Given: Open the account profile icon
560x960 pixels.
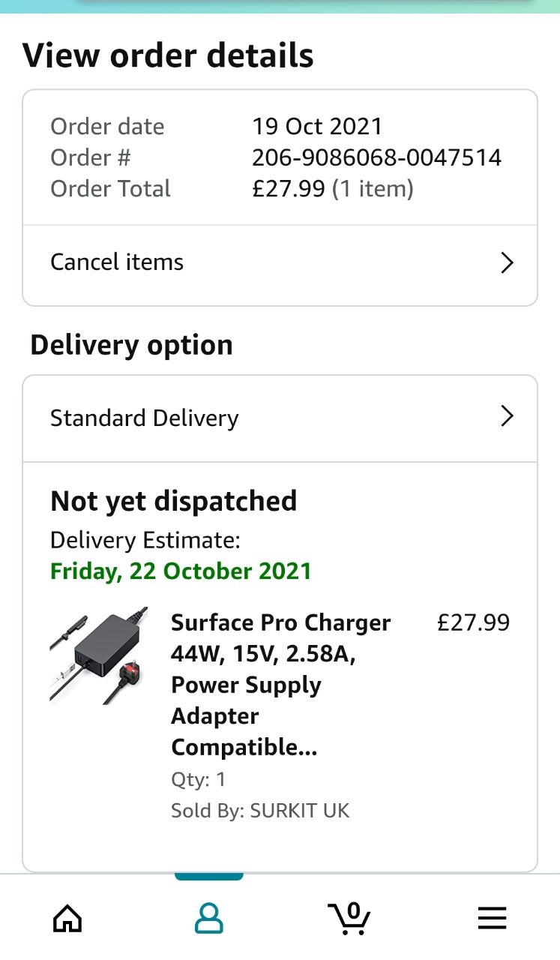Looking at the screenshot, I should click(x=209, y=918).
